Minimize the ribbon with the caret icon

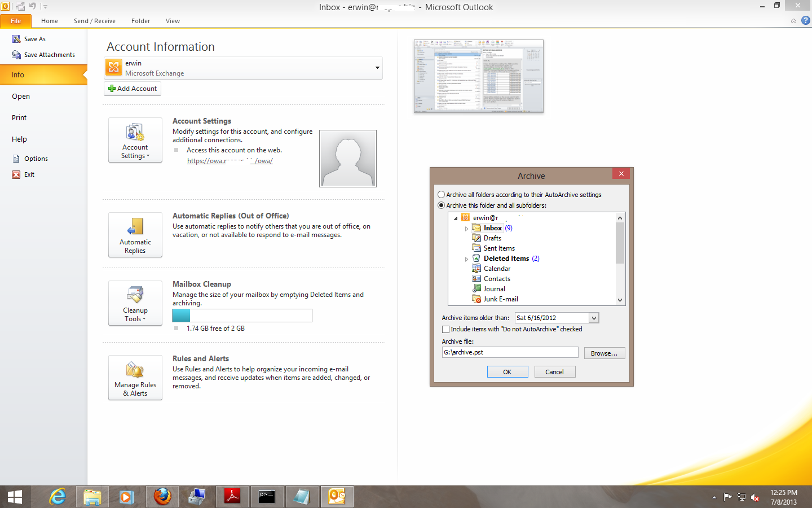793,21
